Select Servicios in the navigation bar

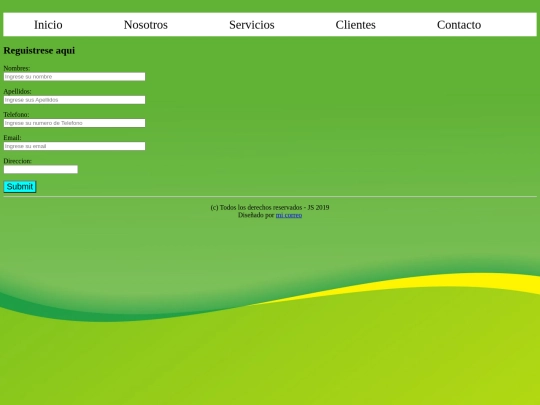pos(252,25)
